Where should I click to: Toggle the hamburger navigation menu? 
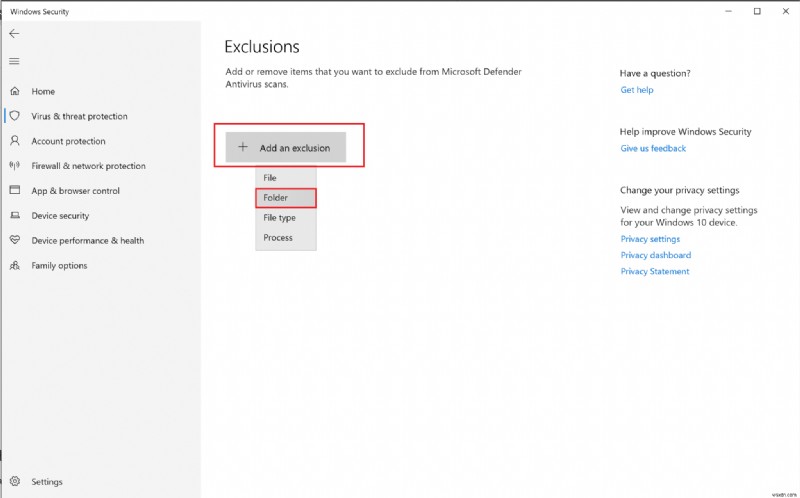click(x=14, y=61)
